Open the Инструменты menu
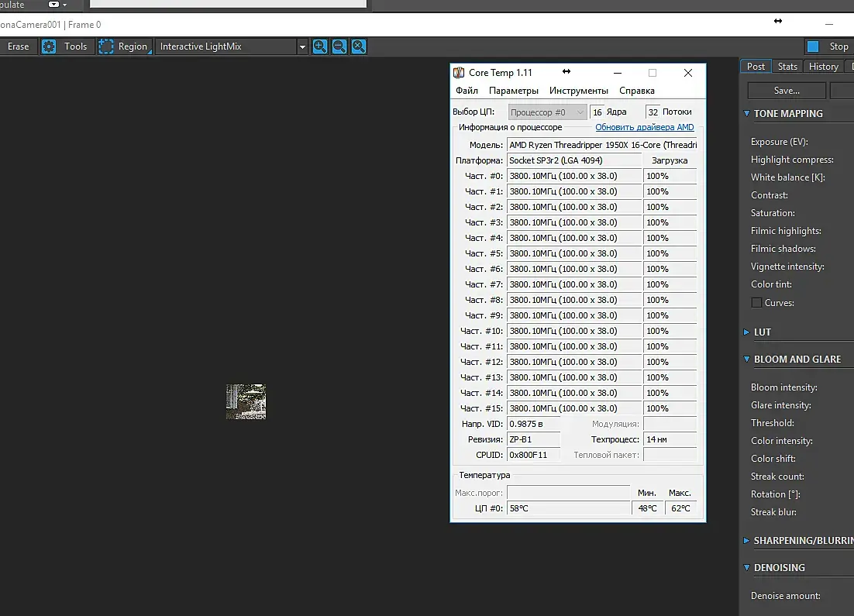This screenshot has width=854, height=616. (578, 91)
